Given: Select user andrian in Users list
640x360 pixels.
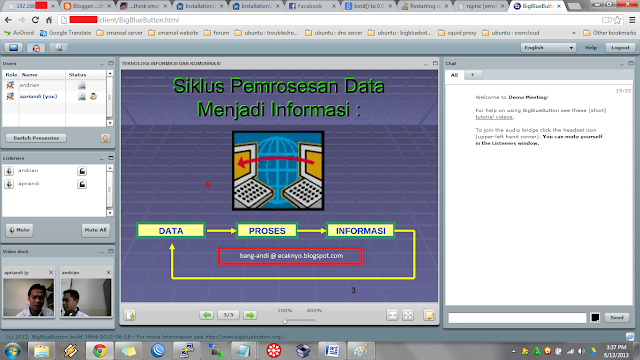Looking at the screenshot, I should (x=54, y=85).
